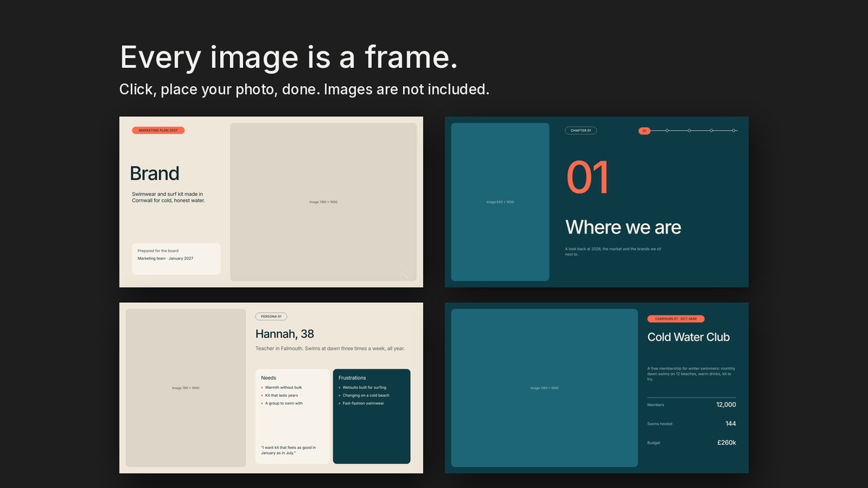Image resolution: width=868 pixels, height=488 pixels.
Task: Click the Hannah quote about January and July
Action: tap(287, 450)
